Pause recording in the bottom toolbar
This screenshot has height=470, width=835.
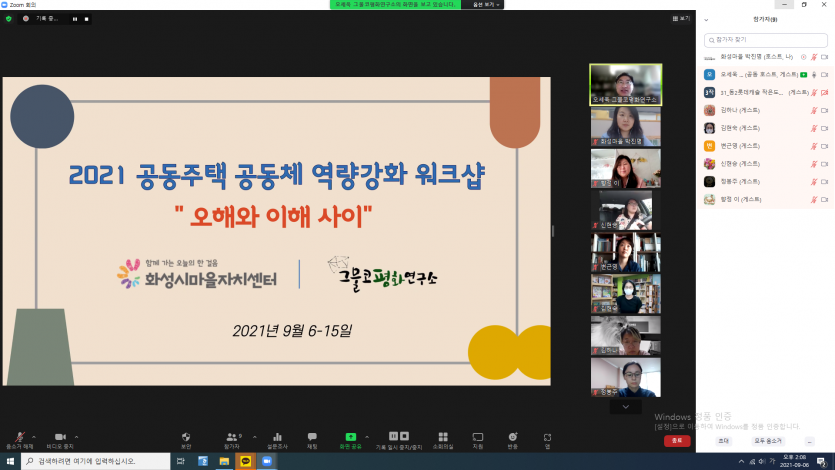(x=394, y=436)
